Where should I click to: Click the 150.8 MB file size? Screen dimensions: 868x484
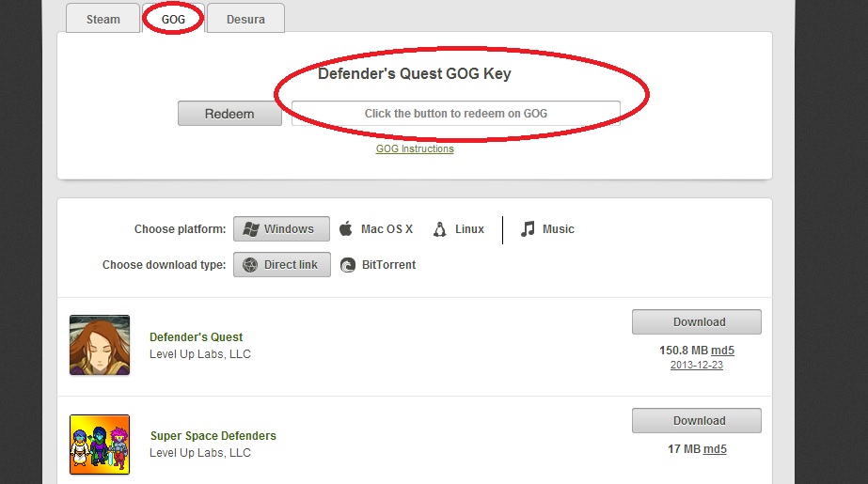[x=684, y=351]
